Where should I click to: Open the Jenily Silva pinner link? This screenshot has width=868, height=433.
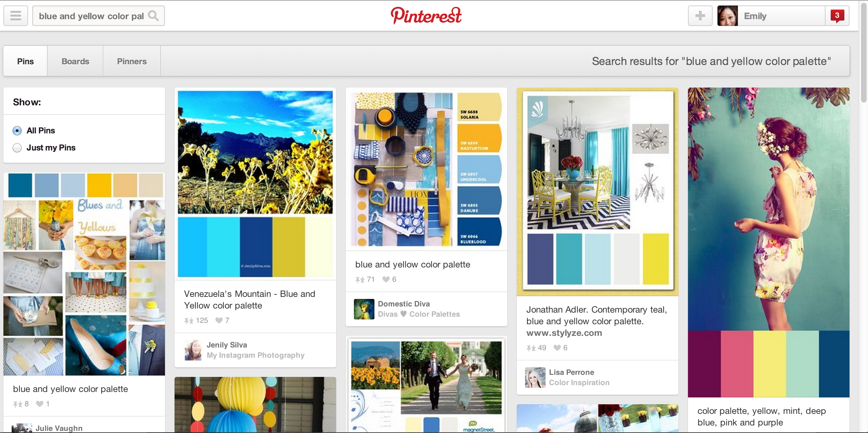click(227, 345)
